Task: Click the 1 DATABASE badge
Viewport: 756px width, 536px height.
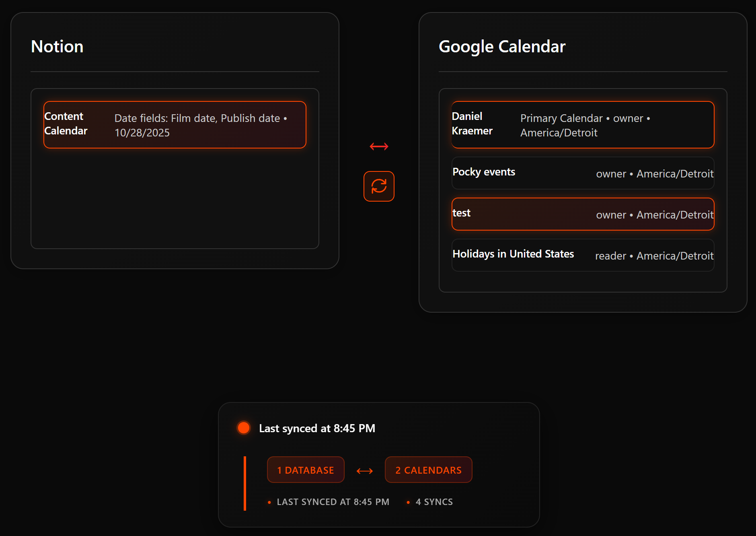Action: [x=306, y=470]
